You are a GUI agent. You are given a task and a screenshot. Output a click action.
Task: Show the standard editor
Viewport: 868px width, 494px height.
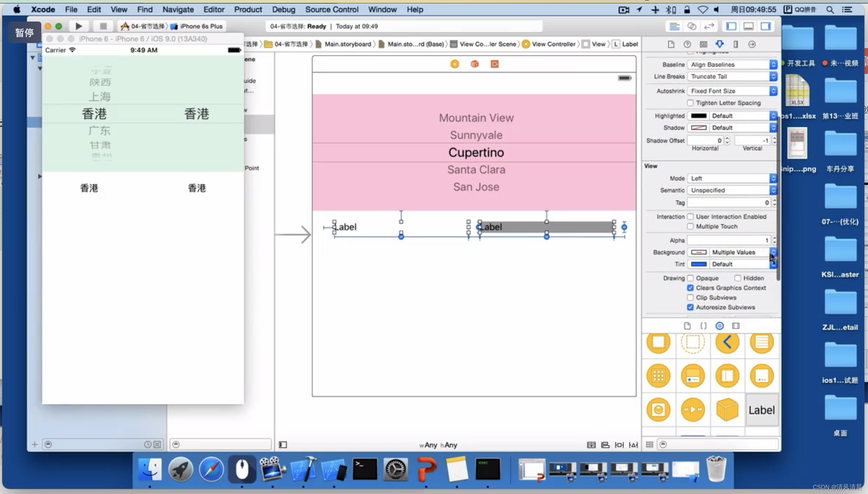tap(674, 26)
